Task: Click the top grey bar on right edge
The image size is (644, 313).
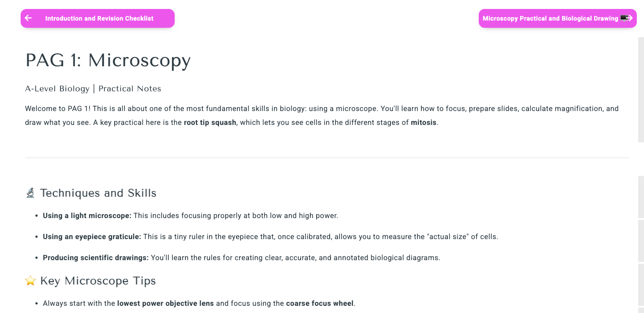Action: tap(641, 90)
